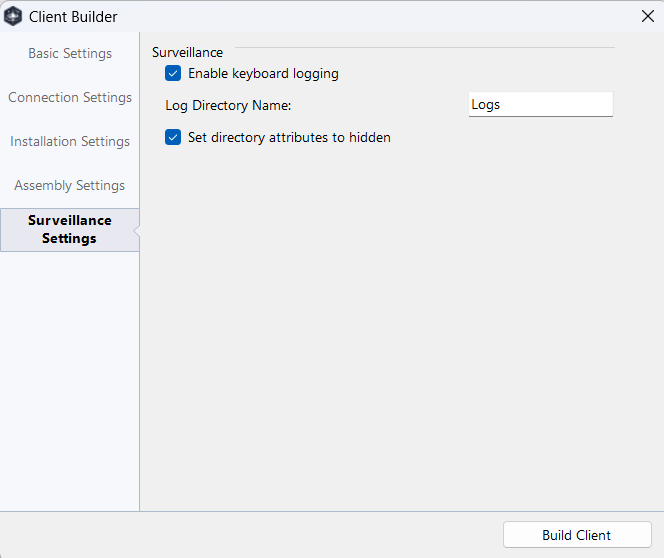Toggle the hidden directory attributes checkbox
Viewport: 664px width, 558px height.
[x=173, y=137]
